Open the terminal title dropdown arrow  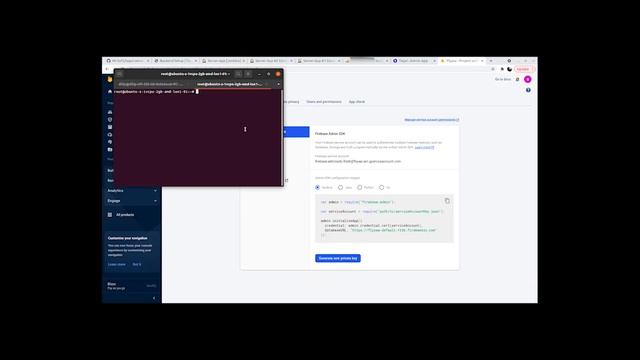(x=229, y=74)
